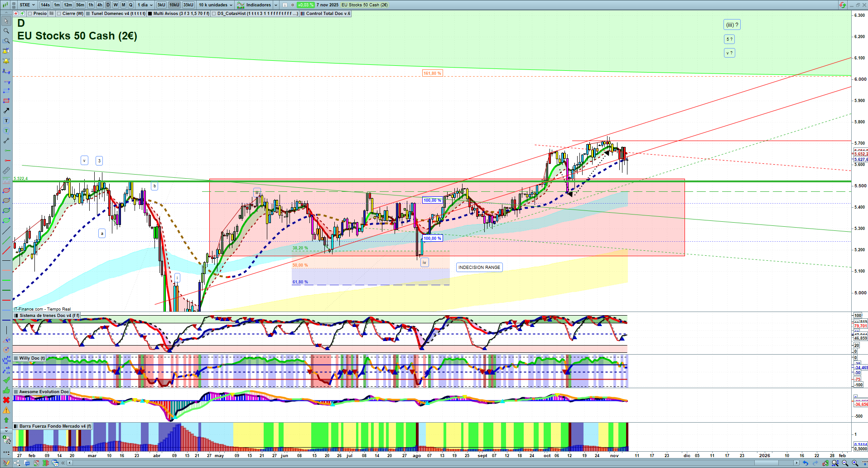Select the red ellipse drawing tool
The width and height of the screenshot is (868, 468).
(6, 190)
